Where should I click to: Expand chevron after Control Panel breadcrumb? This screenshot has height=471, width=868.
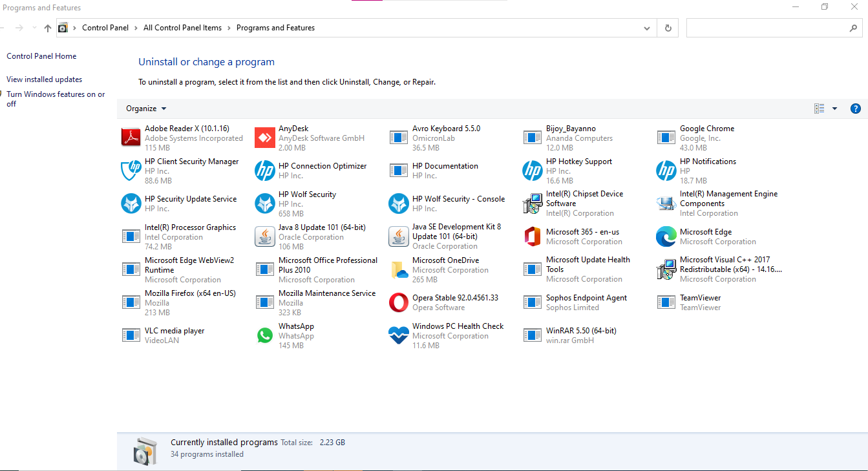(x=136, y=28)
